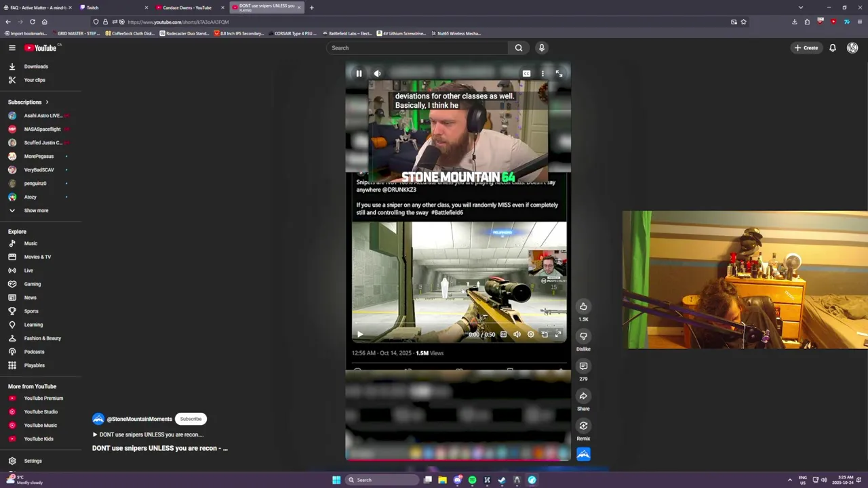This screenshot has width=868, height=488.
Task: Start voice search with microphone icon
Action: point(541,47)
